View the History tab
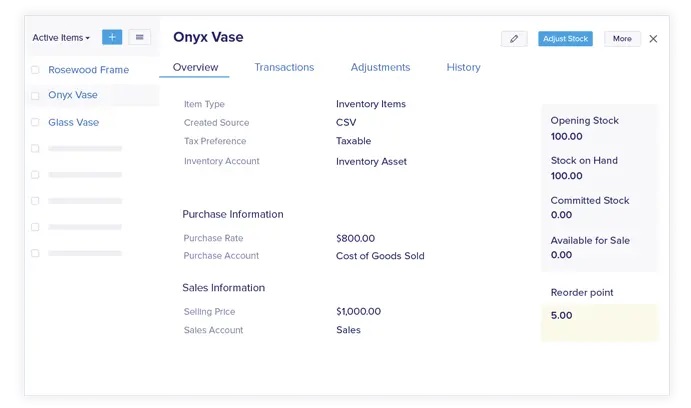 click(x=463, y=67)
